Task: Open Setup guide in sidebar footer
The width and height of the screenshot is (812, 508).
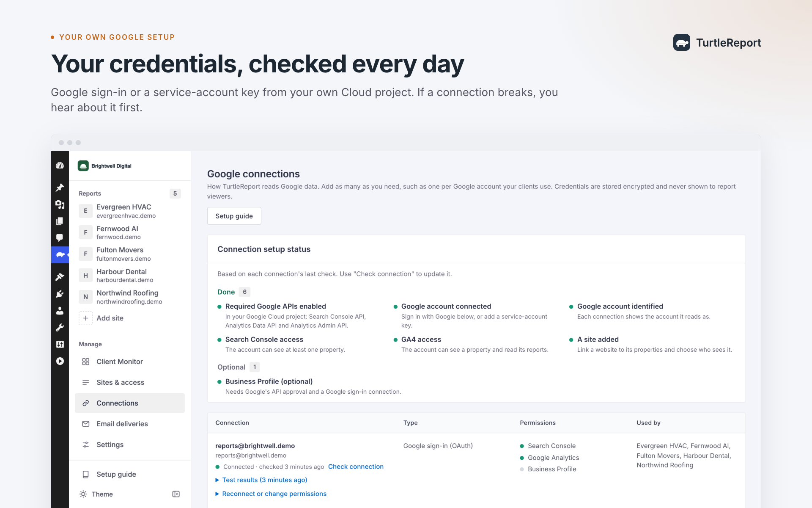Action: point(130,474)
